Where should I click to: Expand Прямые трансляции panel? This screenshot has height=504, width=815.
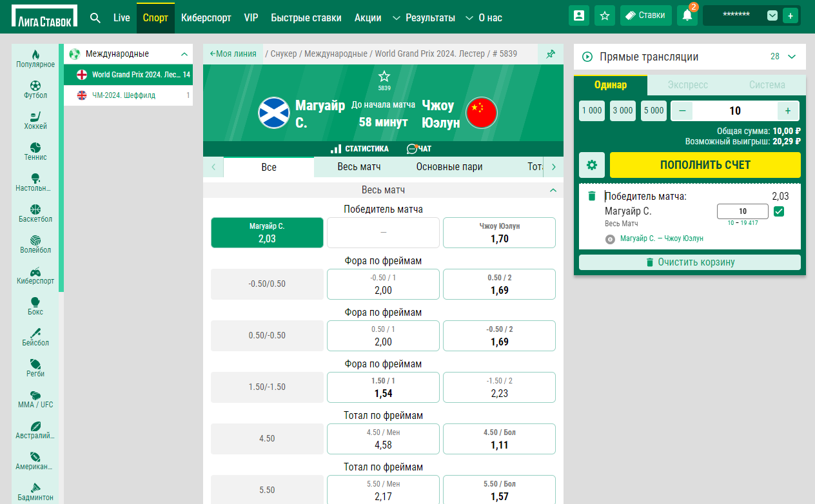coord(792,57)
